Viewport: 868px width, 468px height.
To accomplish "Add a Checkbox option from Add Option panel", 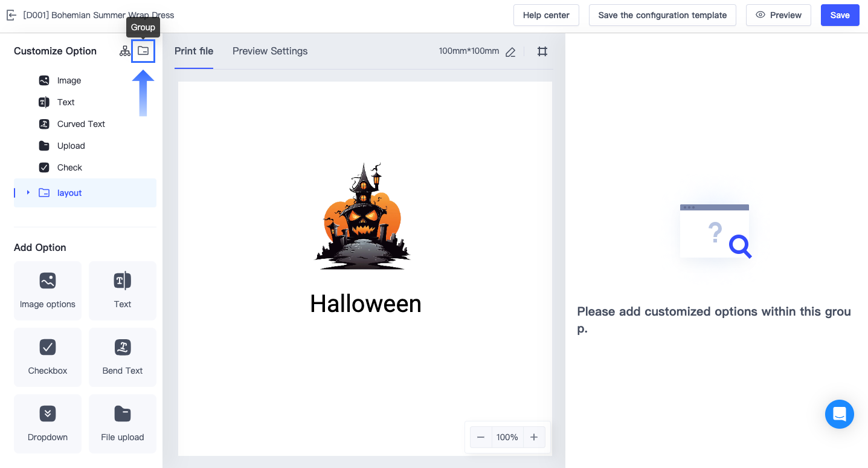I will tap(47, 357).
